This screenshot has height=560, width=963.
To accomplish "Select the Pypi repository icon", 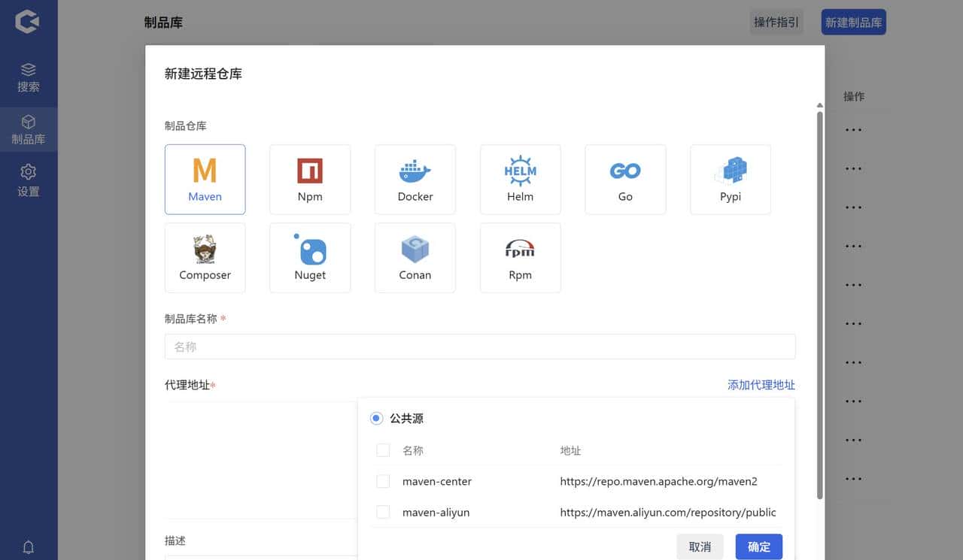I will point(730,179).
